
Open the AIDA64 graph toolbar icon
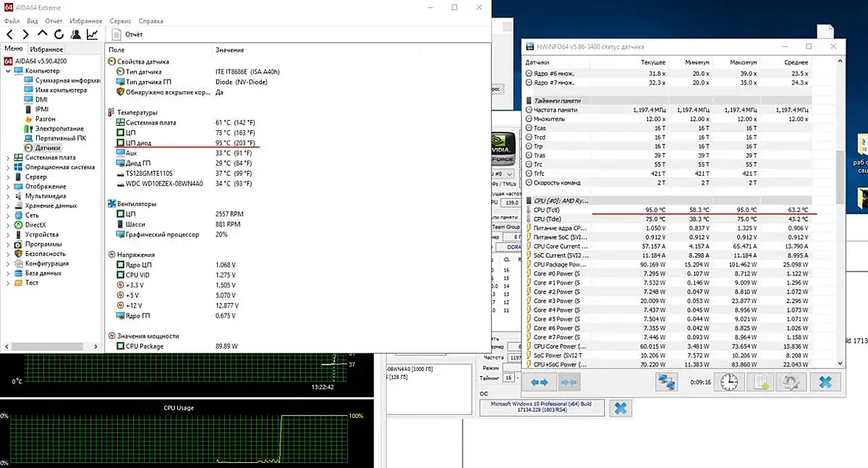[93, 35]
